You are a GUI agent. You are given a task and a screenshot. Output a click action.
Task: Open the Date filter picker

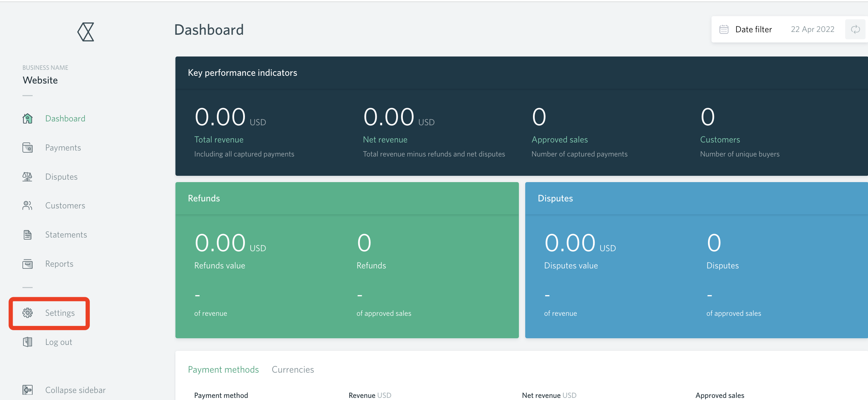(x=753, y=29)
